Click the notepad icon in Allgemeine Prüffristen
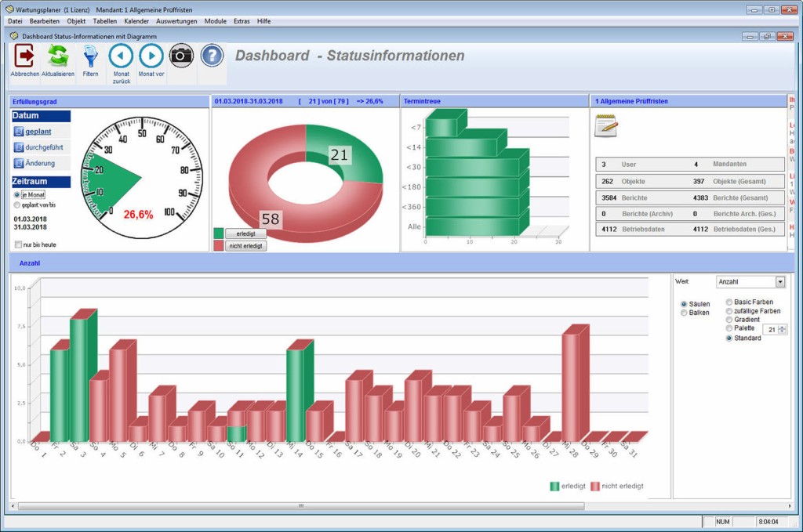This screenshot has width=803, height=532. [x=605, y=125]
